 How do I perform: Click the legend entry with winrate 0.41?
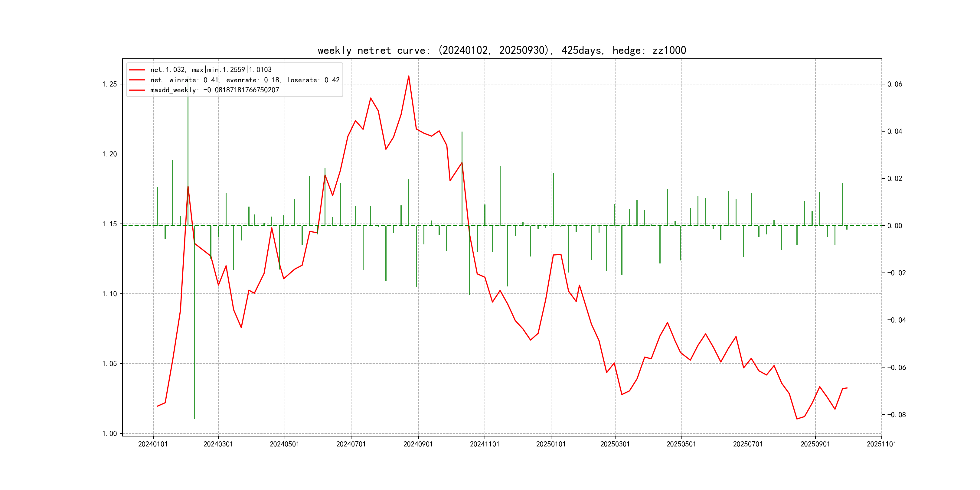point(245,80)
